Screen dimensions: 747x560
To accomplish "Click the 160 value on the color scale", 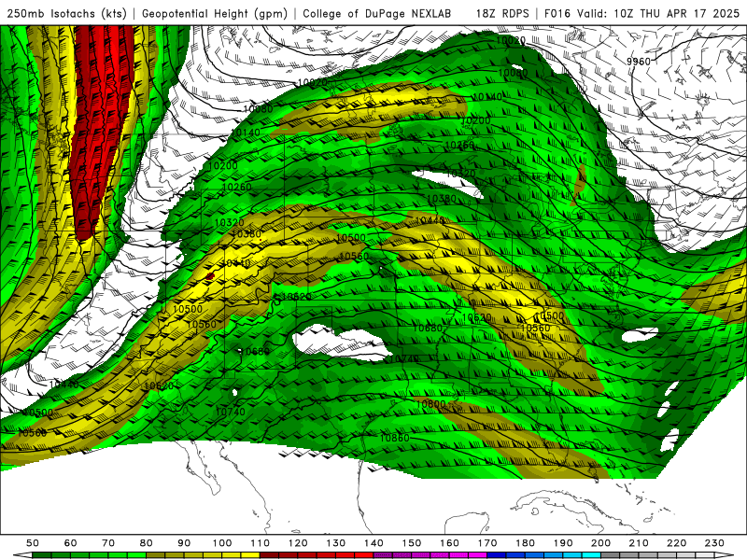I will 449,543.
